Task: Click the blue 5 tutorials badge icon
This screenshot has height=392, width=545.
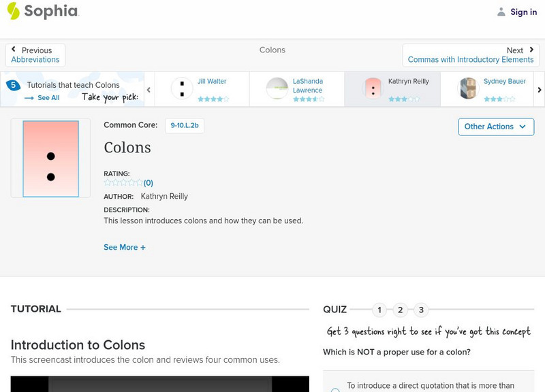Action: tap(13, 85)
